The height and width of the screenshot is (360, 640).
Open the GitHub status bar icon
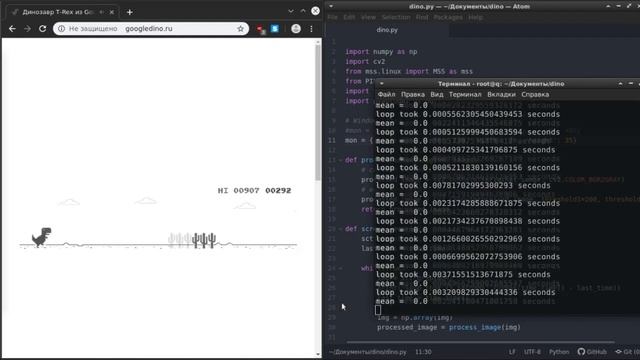[592, 352]
